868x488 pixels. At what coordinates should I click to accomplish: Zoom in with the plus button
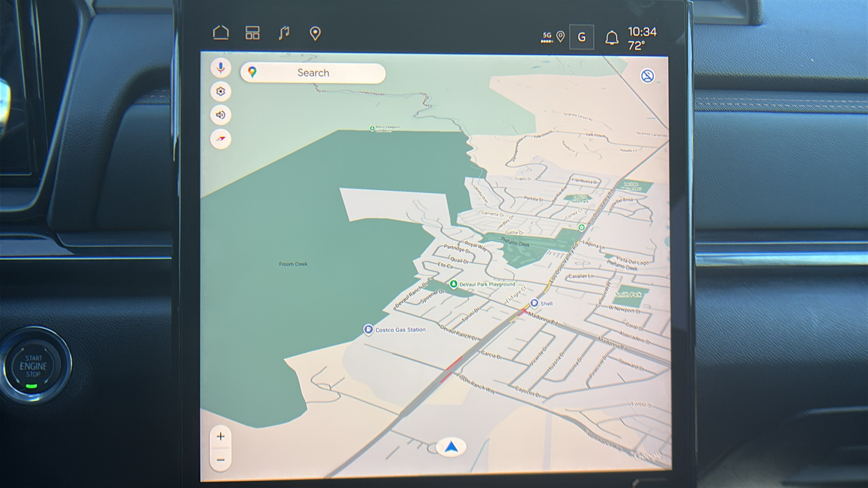click(x=220, y=436)
